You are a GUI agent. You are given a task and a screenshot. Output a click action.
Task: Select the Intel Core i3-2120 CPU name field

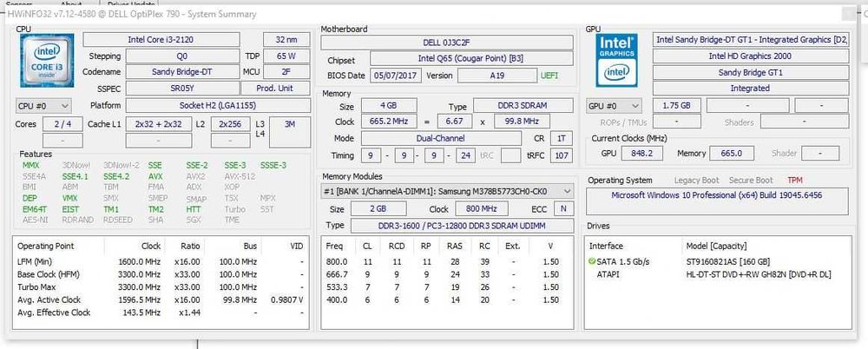[161, 39]
